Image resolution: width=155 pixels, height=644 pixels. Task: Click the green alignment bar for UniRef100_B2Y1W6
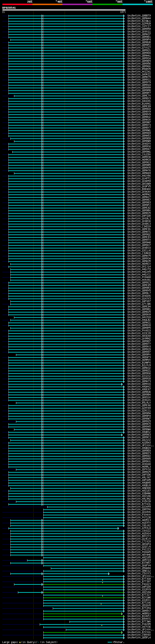pos(84,598)
